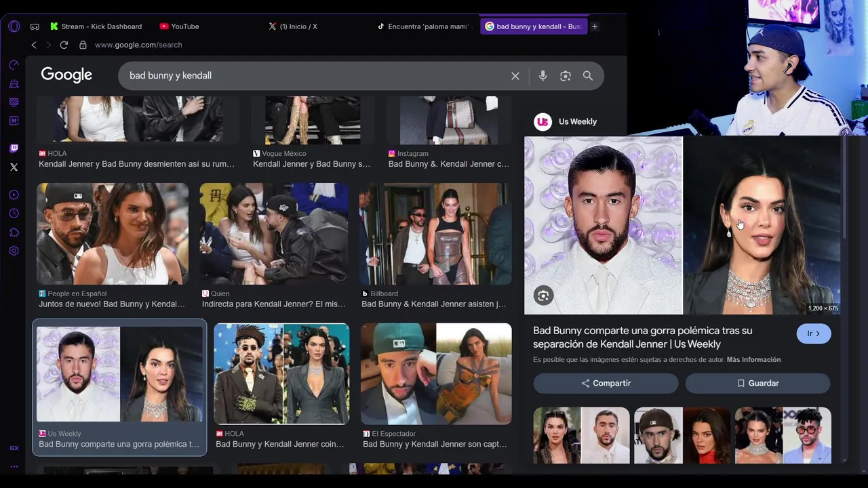Open HOLA desmienten así su rum... result
The image size is (868, 488).
tap(136, 120)
